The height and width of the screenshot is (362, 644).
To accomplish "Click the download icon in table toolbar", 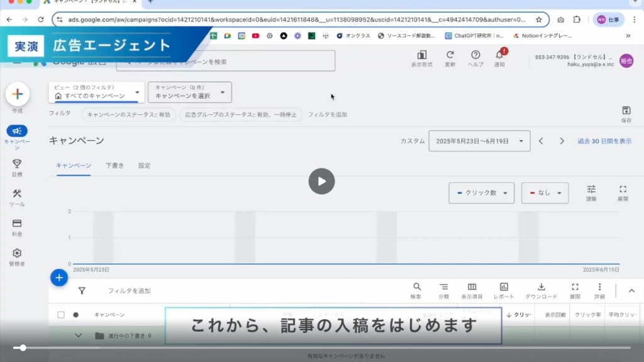I will click(x=541, y=287).
